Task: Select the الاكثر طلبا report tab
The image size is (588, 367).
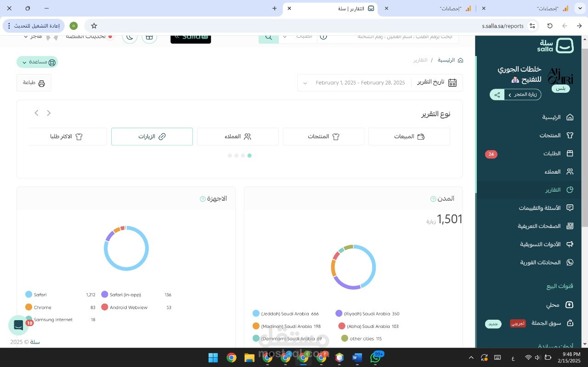Action: (x=68, y=136)
